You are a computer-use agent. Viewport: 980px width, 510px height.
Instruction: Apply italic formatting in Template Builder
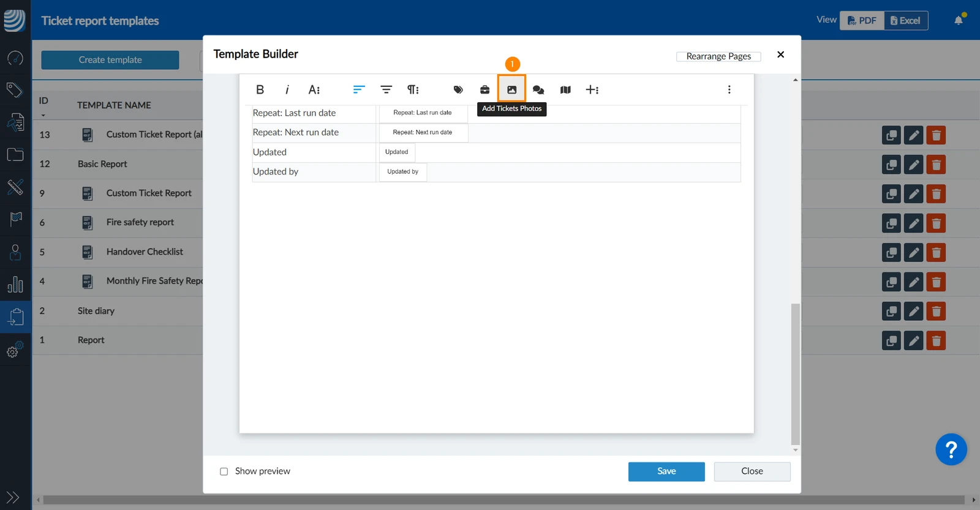pos(287,89)
